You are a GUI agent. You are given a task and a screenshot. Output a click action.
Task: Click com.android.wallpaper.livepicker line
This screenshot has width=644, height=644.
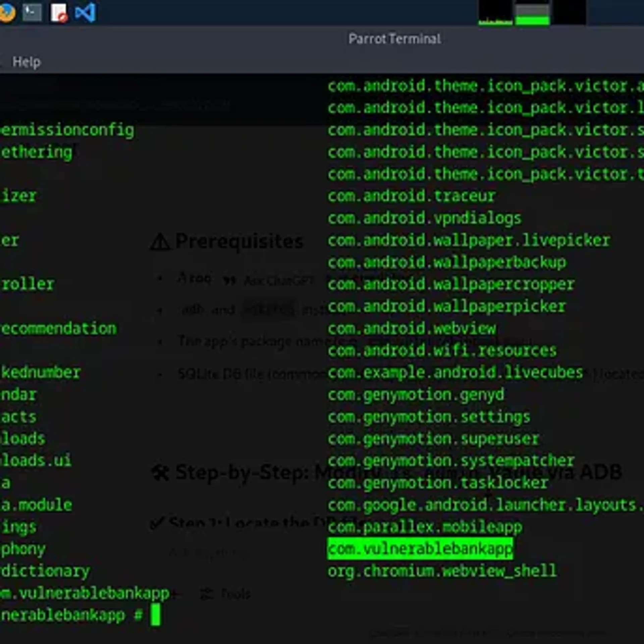tap(469, 240)
